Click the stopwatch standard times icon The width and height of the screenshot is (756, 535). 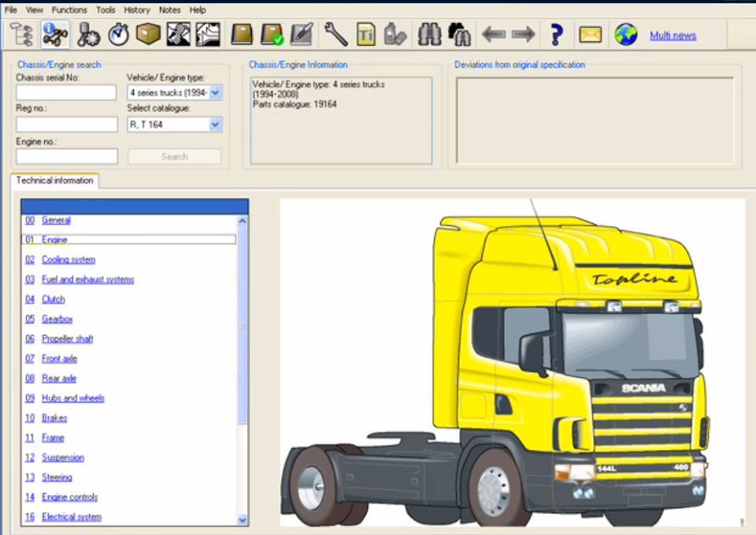click(x=119, y=35)
